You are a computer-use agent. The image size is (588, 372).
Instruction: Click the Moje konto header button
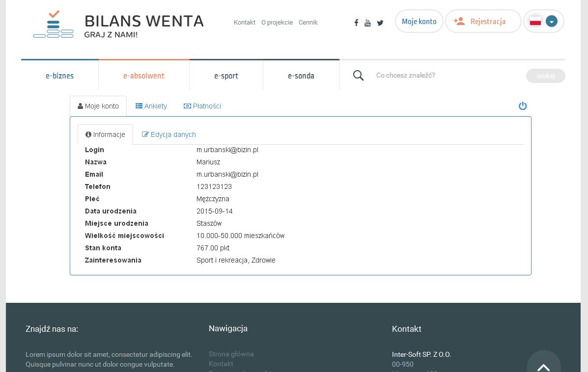point(419,22)
